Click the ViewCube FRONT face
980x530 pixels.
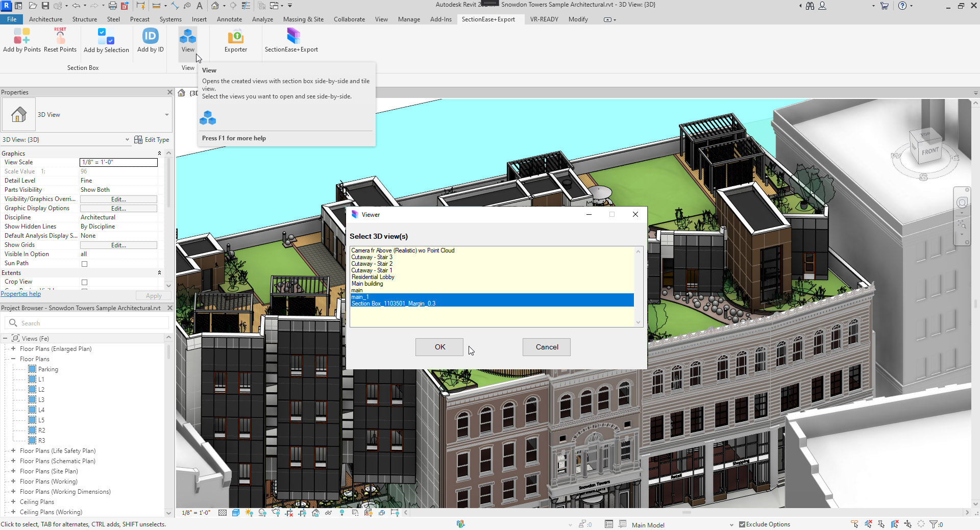pyautogui.click(x=930, y=152)
